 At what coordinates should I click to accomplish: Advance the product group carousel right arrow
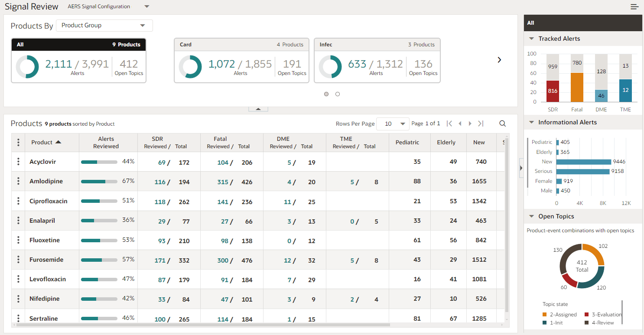click(499, 60)
